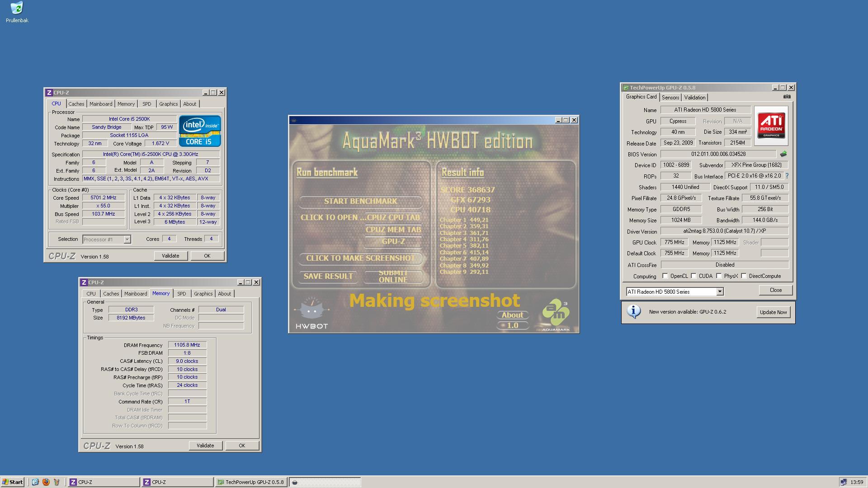Image resolution: width=868 pixels, height=488 pixels.
Task: Click the taskbar clock showing 13:59
Action: point(856,482)
